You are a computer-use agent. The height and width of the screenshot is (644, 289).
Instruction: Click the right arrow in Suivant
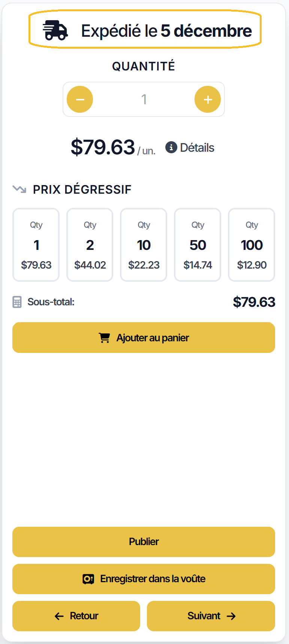click(232, 616)
